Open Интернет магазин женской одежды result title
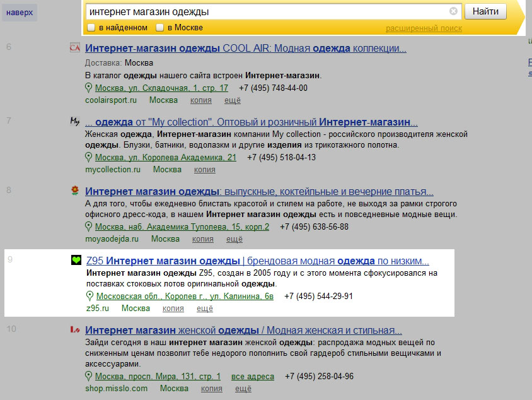Screen dimensions: 532x400 [x=243, y=330]
